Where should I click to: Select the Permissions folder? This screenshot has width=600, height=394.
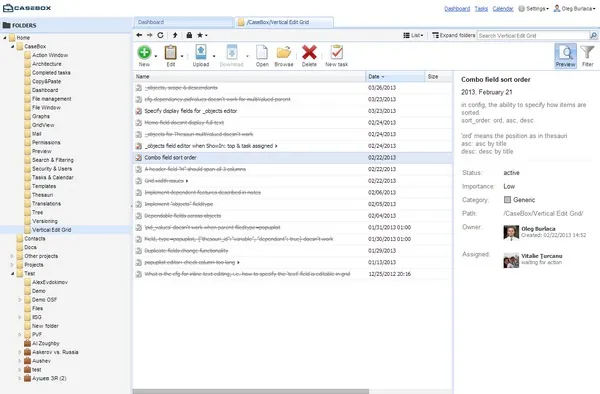[x=46, y=142]
